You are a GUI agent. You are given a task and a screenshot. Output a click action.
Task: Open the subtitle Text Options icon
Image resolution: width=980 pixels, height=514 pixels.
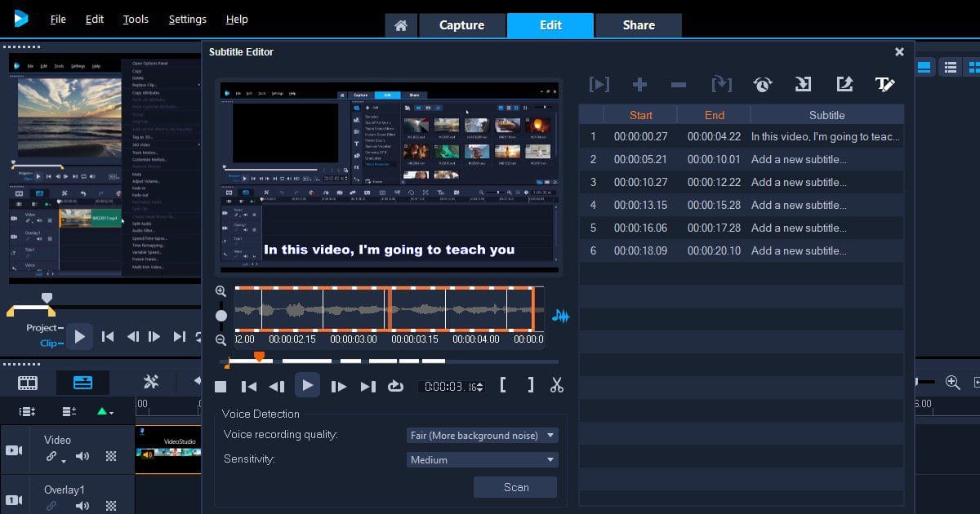coord(884,84)
